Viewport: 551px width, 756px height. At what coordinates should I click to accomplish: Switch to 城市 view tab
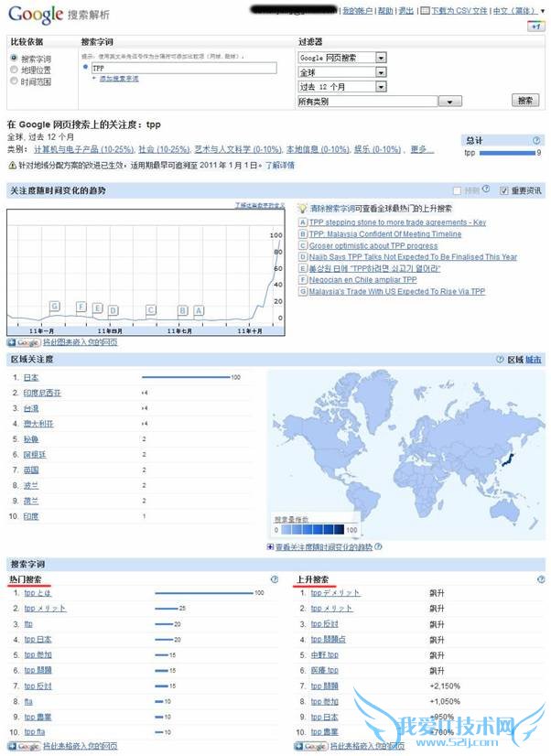534,360
